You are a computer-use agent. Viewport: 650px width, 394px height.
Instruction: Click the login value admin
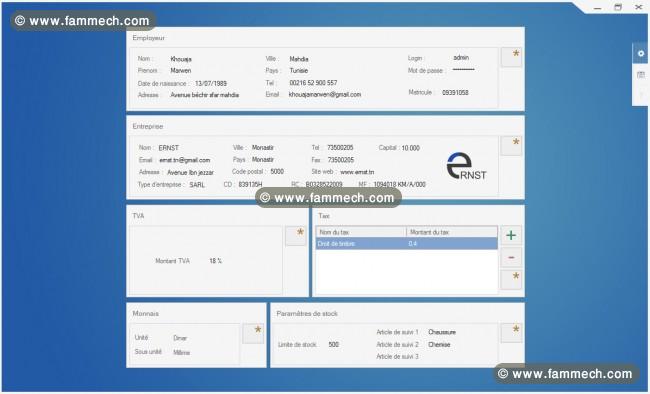(x=461, y=58)
